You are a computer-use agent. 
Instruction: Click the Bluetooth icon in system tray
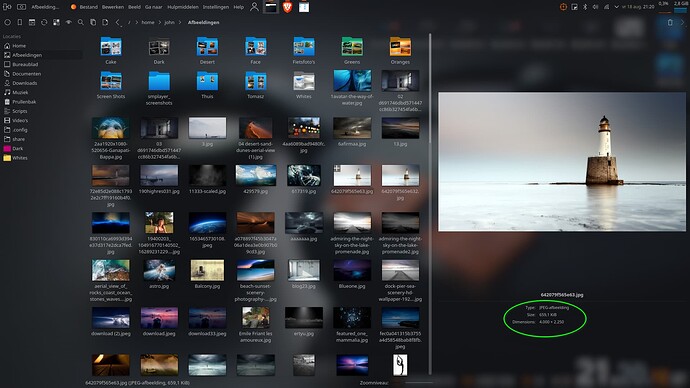point(585,7)
